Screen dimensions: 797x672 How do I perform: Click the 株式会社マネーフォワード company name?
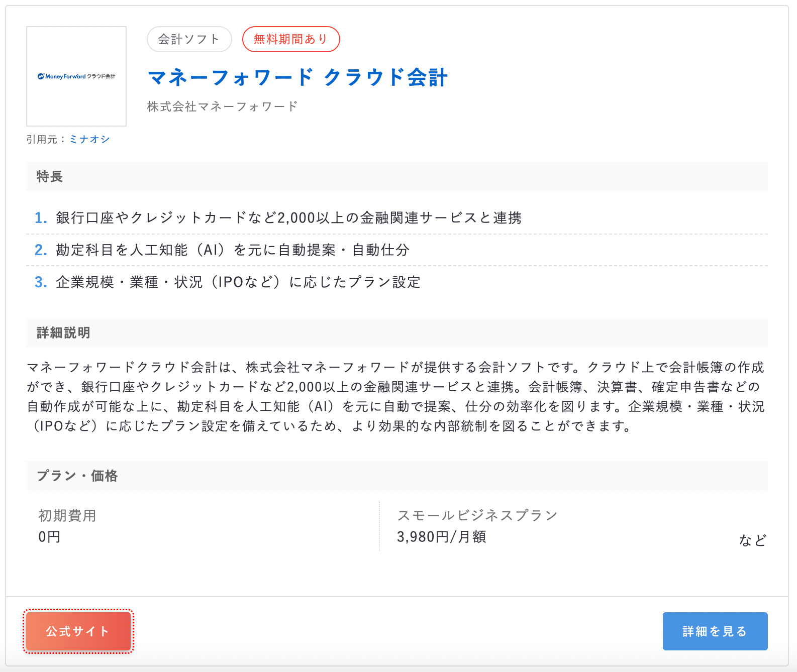(222, 106)
